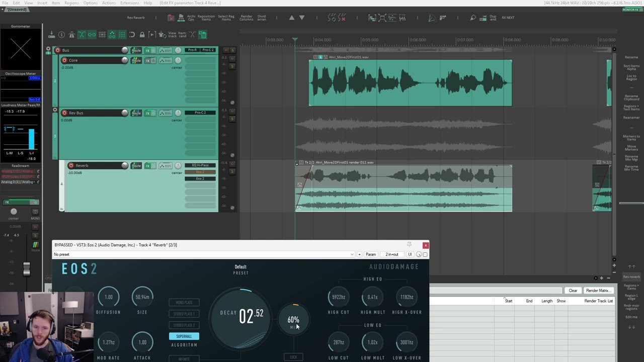Click the timeline ruler at 0:05.000
This screenshot has width=644, height=362.
(x=369, y=40)
